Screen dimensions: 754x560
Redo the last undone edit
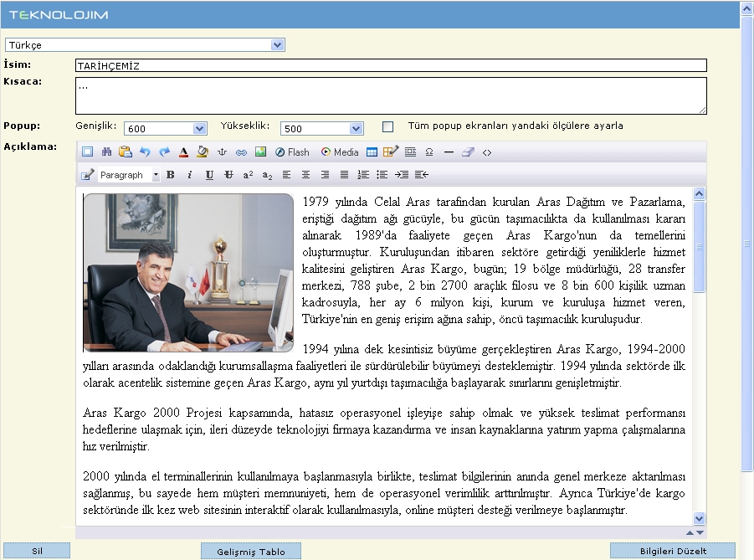(165, 152)
